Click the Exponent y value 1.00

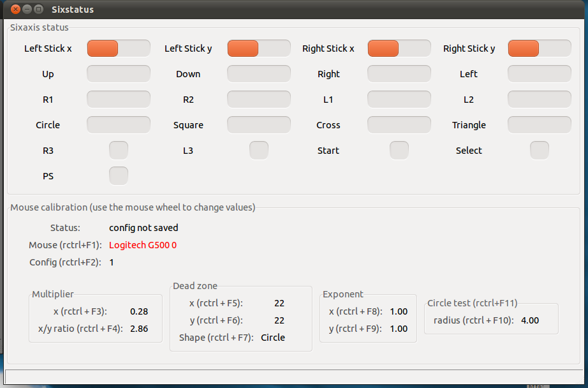399,329
